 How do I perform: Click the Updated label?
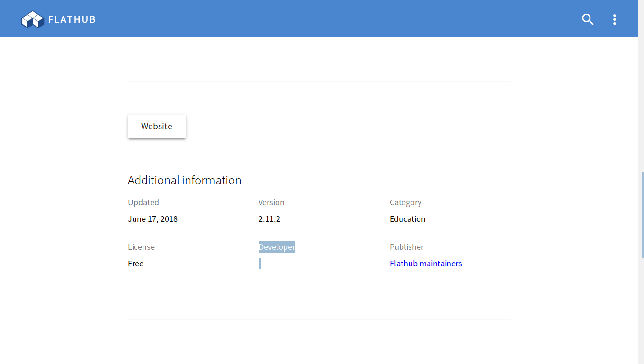143,202
